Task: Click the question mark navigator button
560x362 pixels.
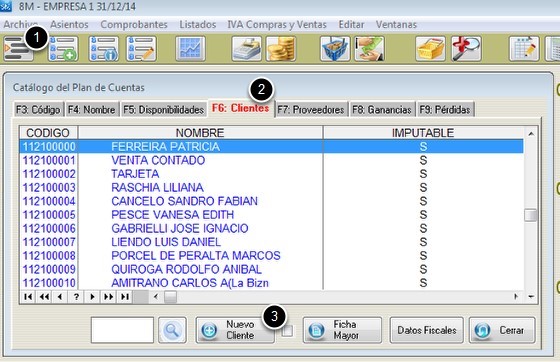Action: click(x=76, y=297)
